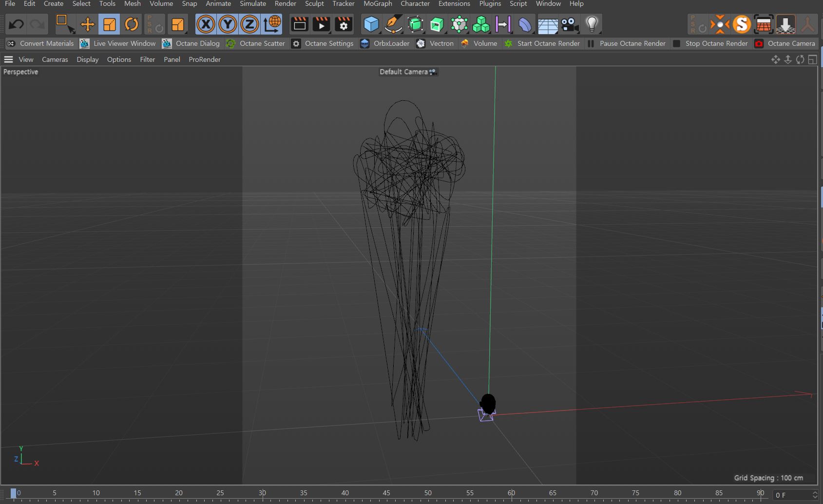The image size is (823, 504).
Task: Add a Cube primitive object
Action: point(371,24)
